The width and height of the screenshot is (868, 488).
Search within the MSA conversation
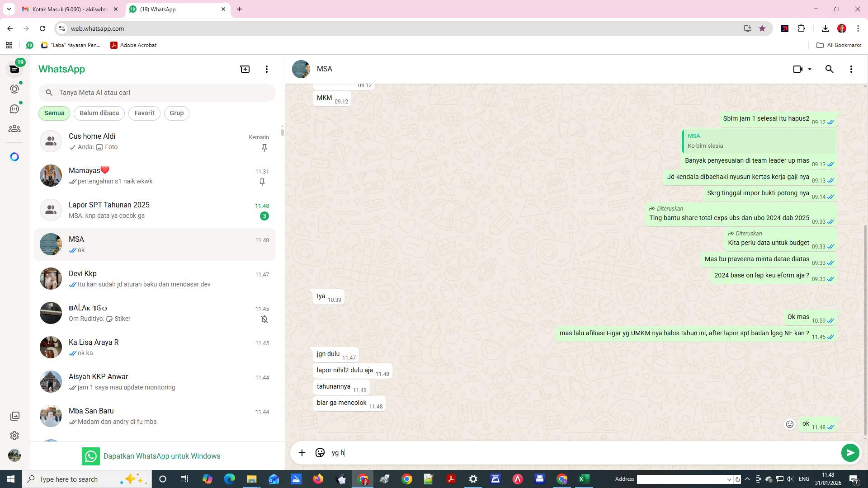(x=829, y=69)
